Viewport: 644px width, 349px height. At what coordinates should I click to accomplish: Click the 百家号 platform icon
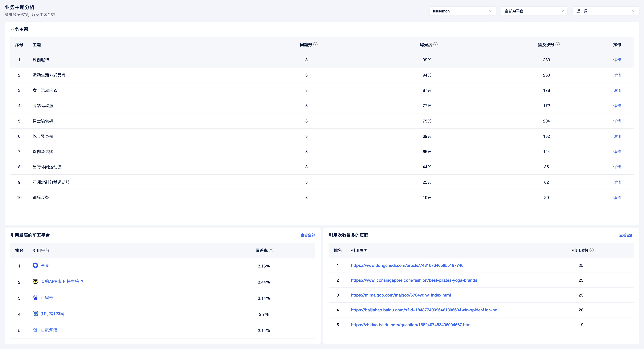point(35,298)
